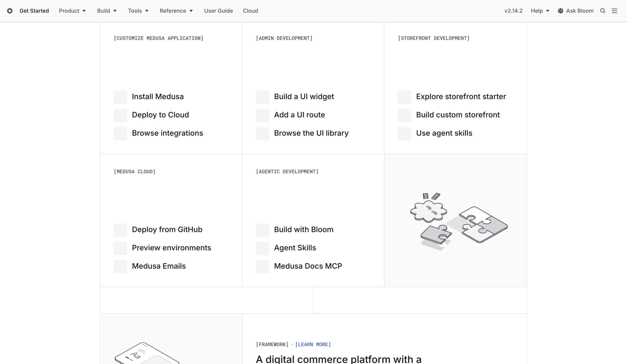
Task: Open the Build a UI widget link
Action: click(304, 97)
